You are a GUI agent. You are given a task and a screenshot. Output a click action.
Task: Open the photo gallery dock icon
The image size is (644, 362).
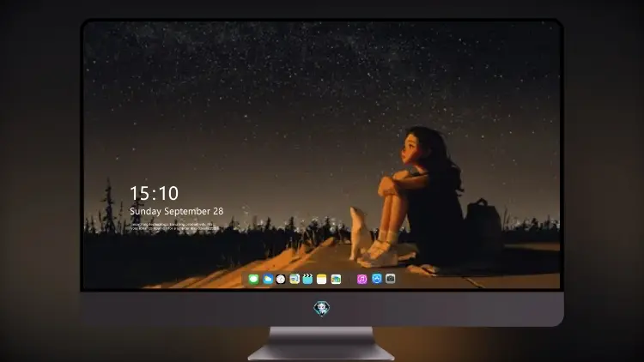(336, 279)
